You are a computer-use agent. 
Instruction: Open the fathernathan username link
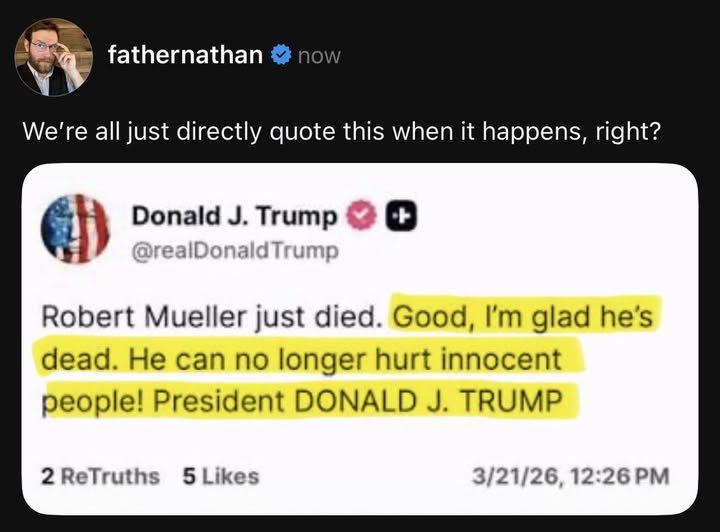pos(185,56)
